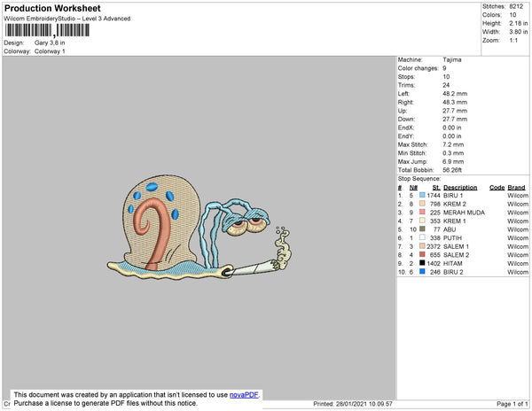Click the PUTIH white swatch
The width and height of the screenshot is (532, 411).
pyautogui.click(x=422, y=237)
